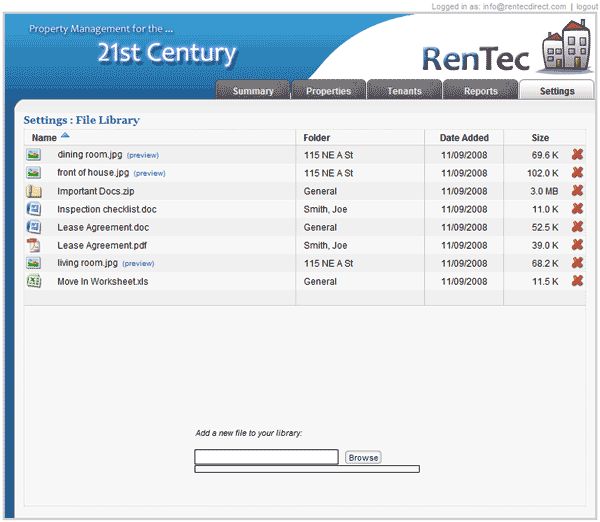Click the Excel icon for Move In Worksheet
Screen dimensions: 600x522
coord(34,281)
